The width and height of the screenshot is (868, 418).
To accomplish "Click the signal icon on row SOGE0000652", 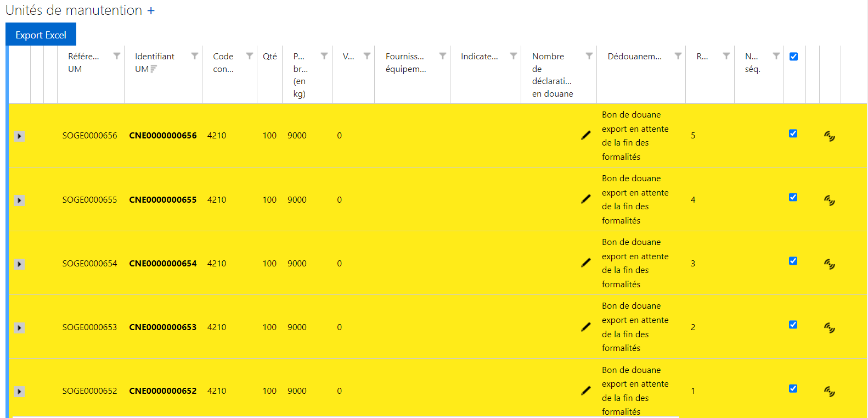I will (830, 391).
